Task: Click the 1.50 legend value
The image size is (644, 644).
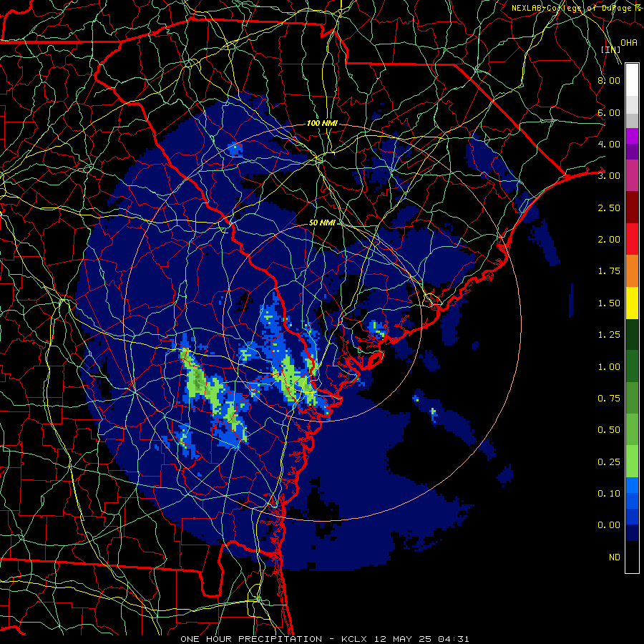Action: [609, 303]
